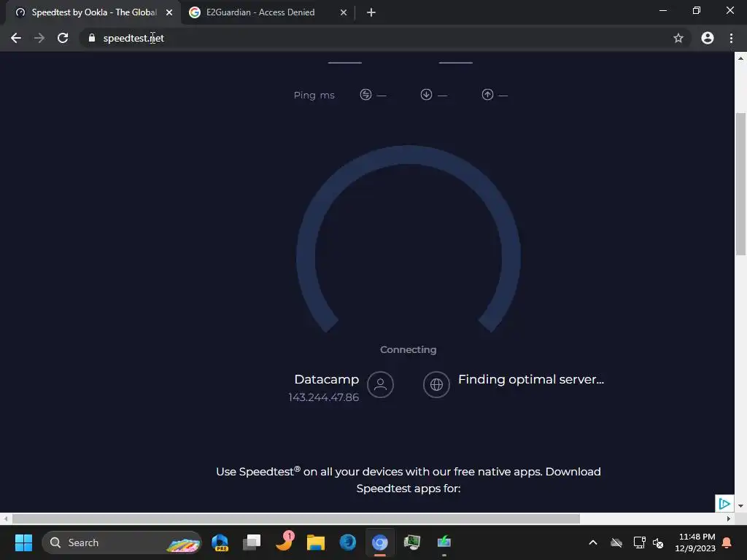Click the active Chromium taskbar icon
The height and width of the screenshot is (560, 747).
[379, 542]
